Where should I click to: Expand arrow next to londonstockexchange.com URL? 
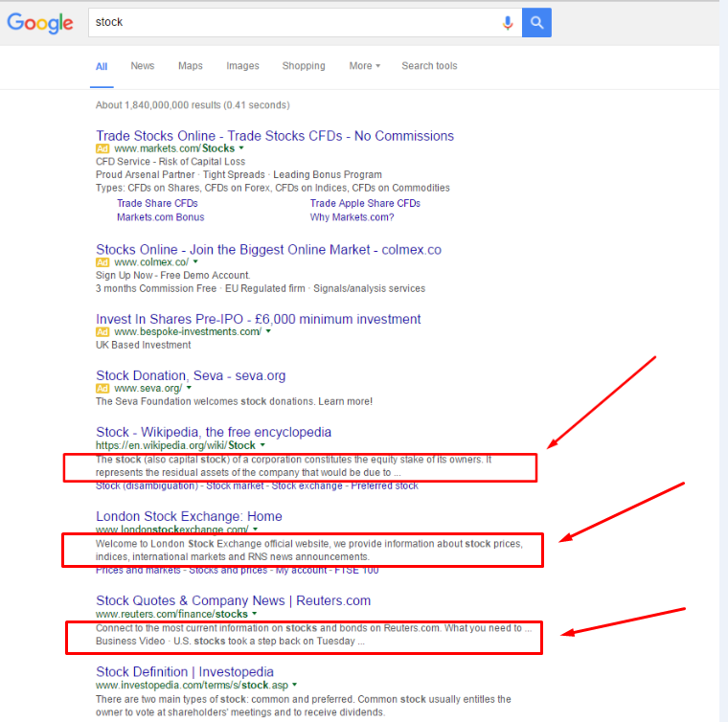[256, 529]
